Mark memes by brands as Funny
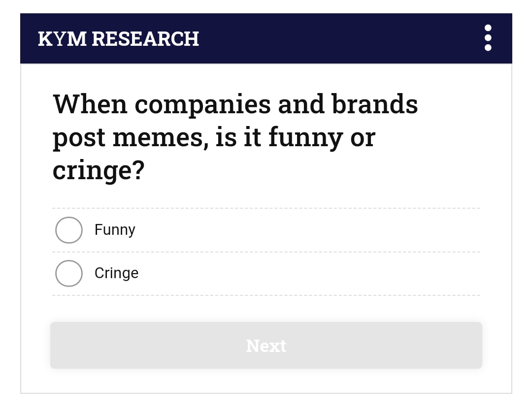Viewport: 532px width, 412px height. click(x=69, y=230)
